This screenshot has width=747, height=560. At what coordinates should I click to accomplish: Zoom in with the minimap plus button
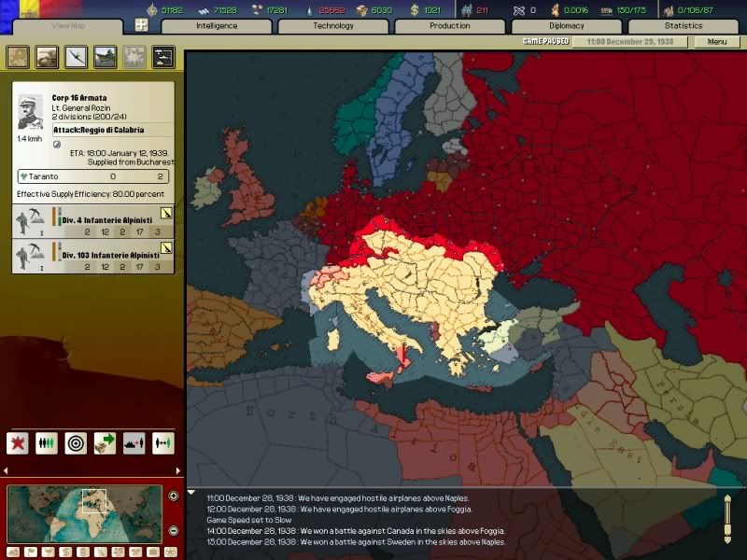pos(174,497)
